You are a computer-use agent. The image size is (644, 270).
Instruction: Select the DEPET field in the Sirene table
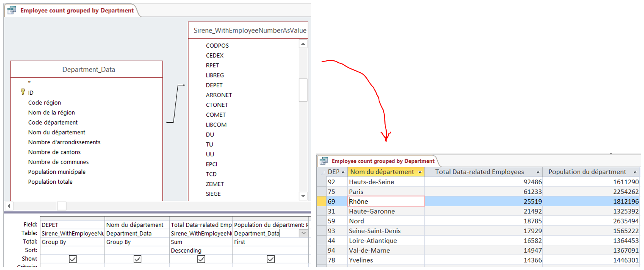214,85
